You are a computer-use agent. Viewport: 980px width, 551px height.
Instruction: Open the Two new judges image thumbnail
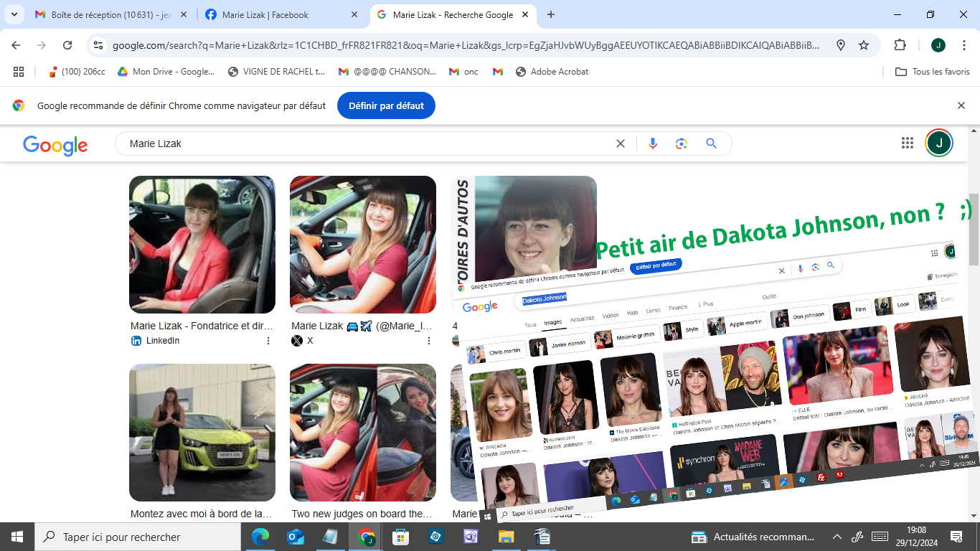[x=363, y=433]
